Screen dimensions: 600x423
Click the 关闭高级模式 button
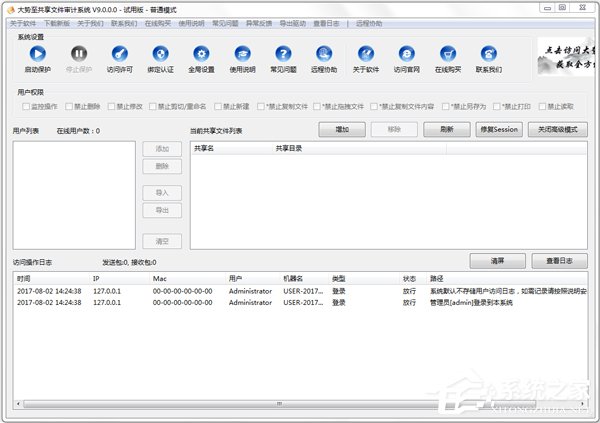558,130
